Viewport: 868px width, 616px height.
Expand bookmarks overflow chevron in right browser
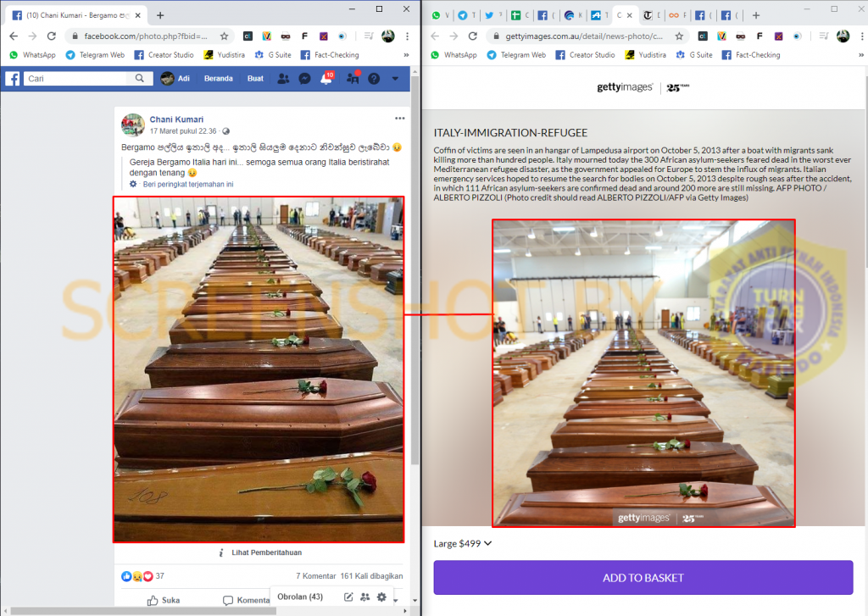(x=861, y=55)
